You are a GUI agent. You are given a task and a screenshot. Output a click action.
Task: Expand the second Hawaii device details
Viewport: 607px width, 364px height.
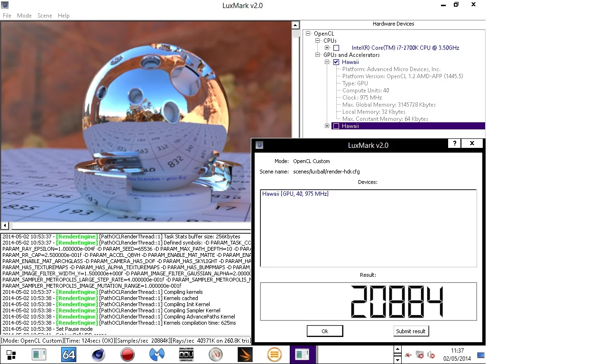pos(327,126)
